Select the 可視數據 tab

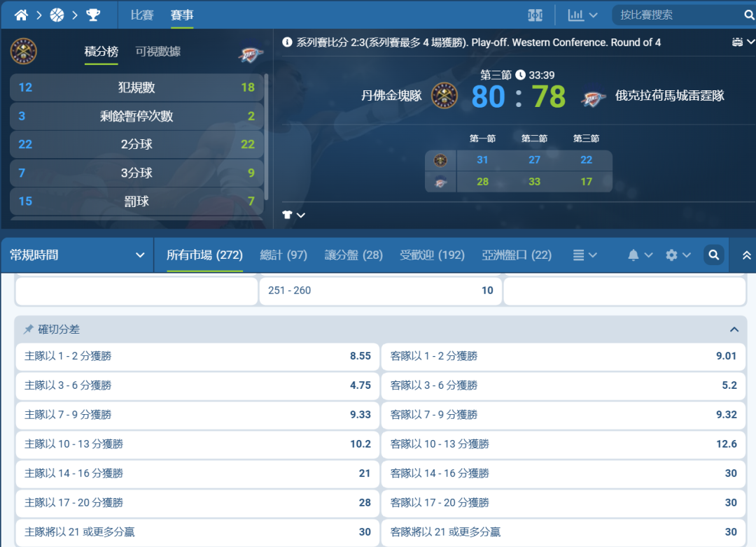tap(157, 52)
